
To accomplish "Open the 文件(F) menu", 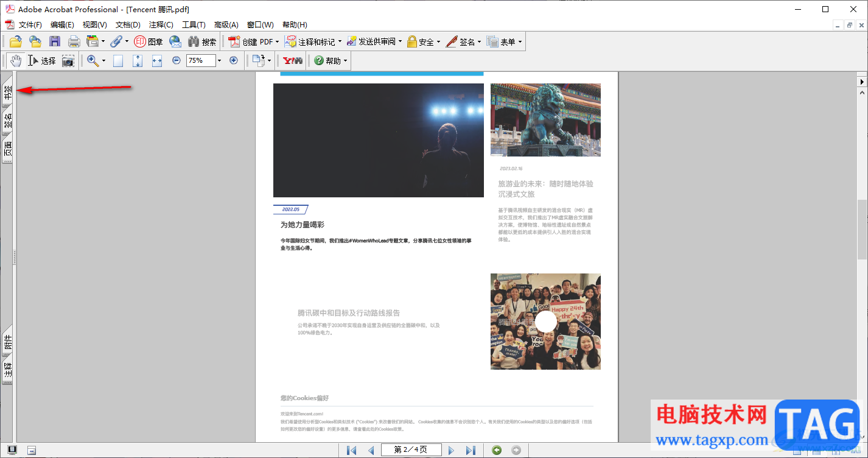I will [x=30, y=25].
